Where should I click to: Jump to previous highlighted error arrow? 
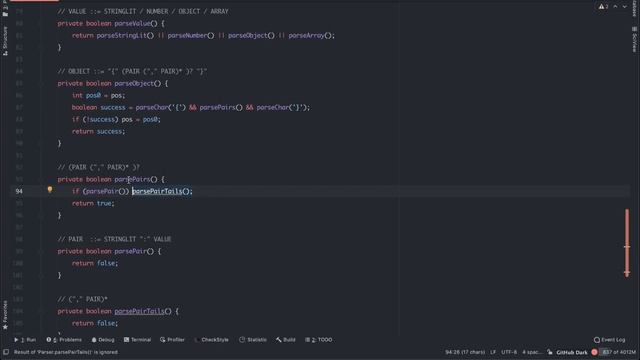click(x=616, y=7)
